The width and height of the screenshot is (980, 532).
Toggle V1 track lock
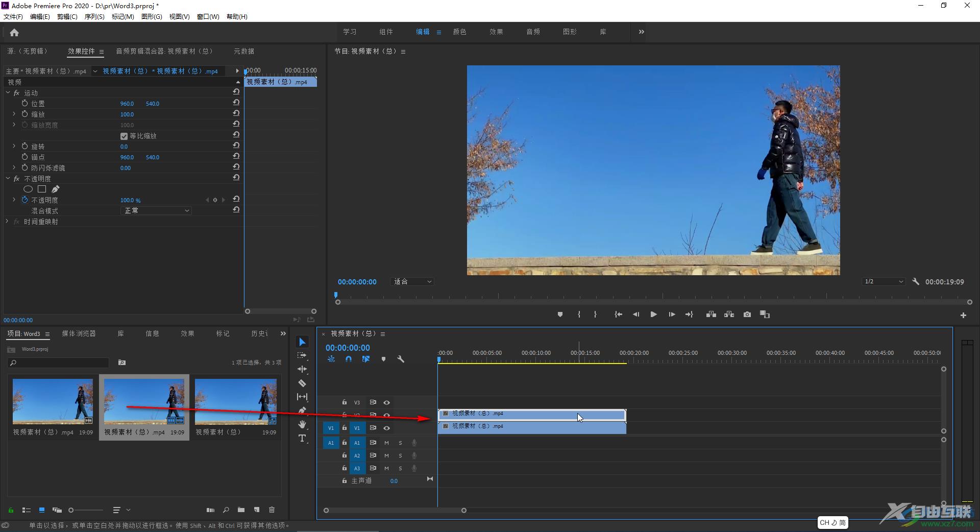point(345,428)
